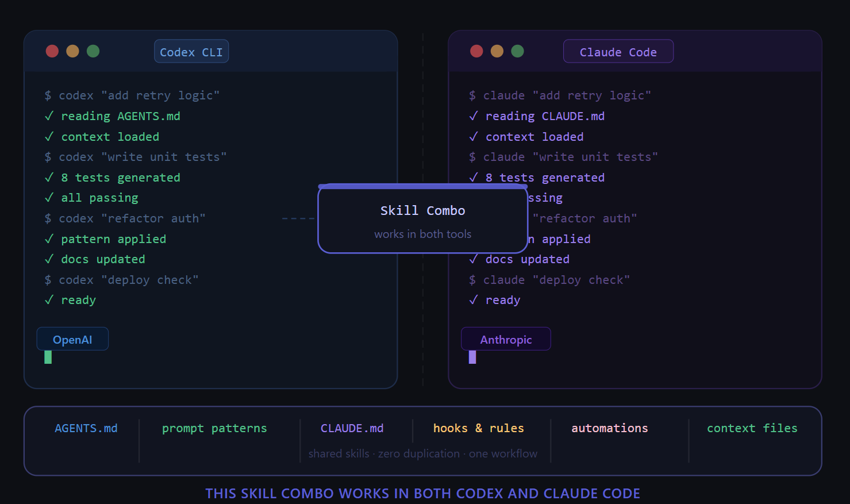This screenshot has height=504, width=850.
Task: Select context files in the bottom bar
Action: coord(752,428)
